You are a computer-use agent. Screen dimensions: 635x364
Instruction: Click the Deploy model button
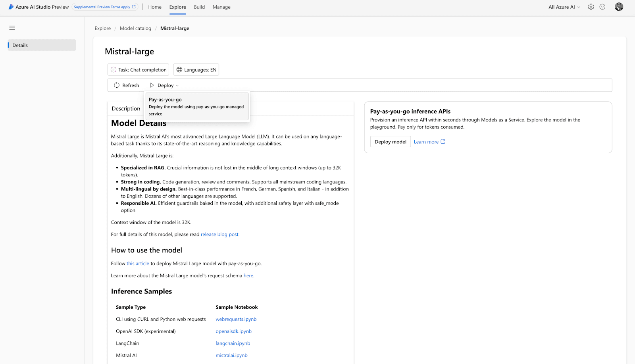[391, 142]
